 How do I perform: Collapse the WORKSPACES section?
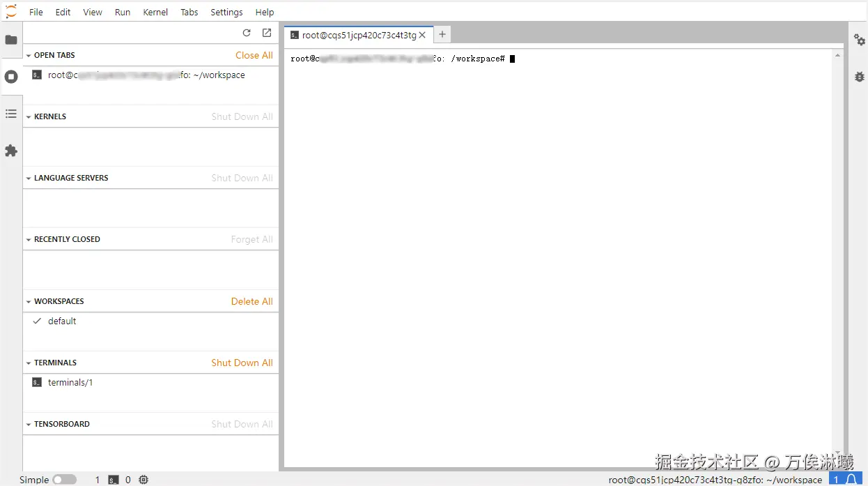pos(29,301)
